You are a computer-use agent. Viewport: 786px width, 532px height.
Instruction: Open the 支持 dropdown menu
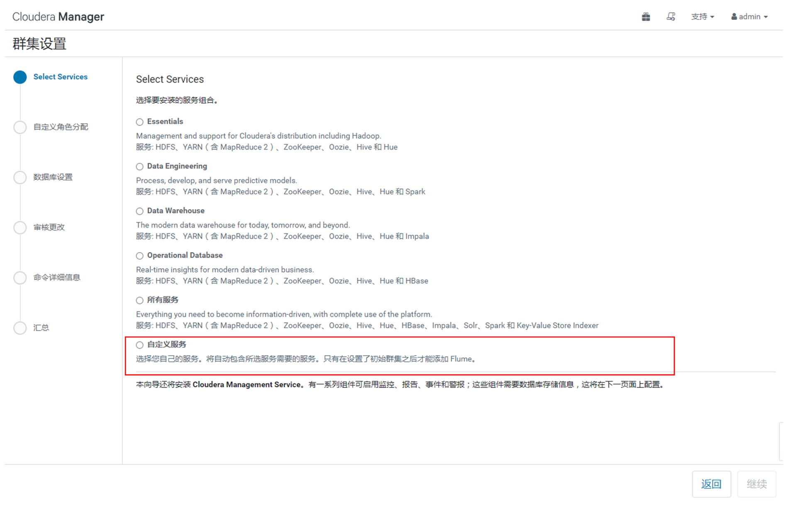coord(702,17)
